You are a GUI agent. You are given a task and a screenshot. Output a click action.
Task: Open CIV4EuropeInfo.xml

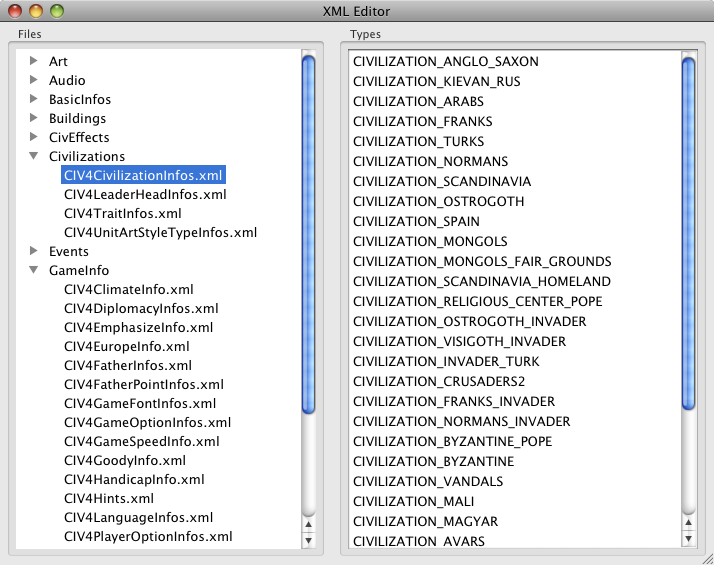pyautogui.click(x=127, y=346)
